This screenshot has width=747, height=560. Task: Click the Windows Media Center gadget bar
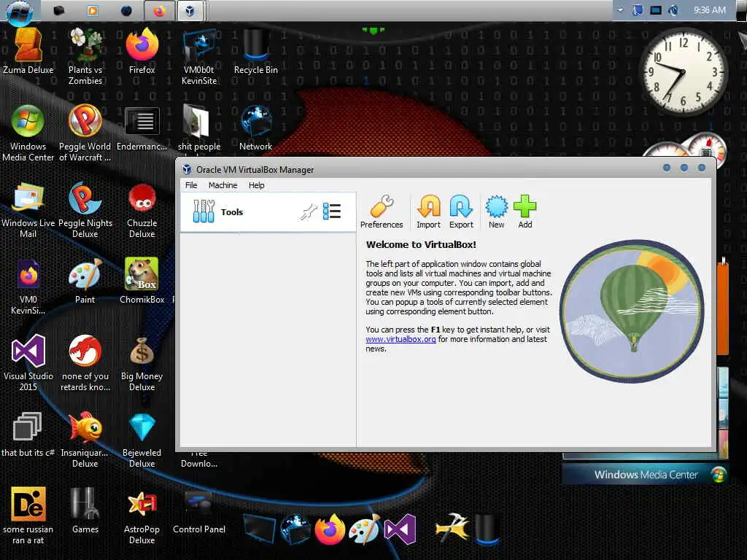point(645,474)
